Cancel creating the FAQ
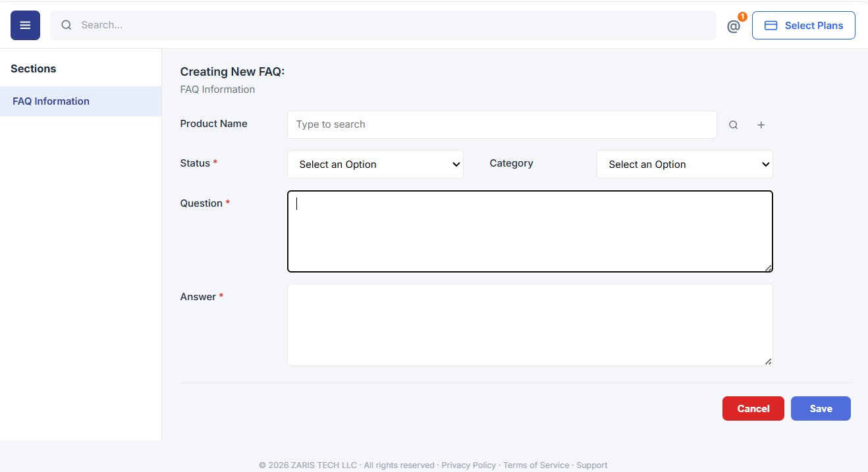Screen dimensions: 868x472 tap(753, 408)
